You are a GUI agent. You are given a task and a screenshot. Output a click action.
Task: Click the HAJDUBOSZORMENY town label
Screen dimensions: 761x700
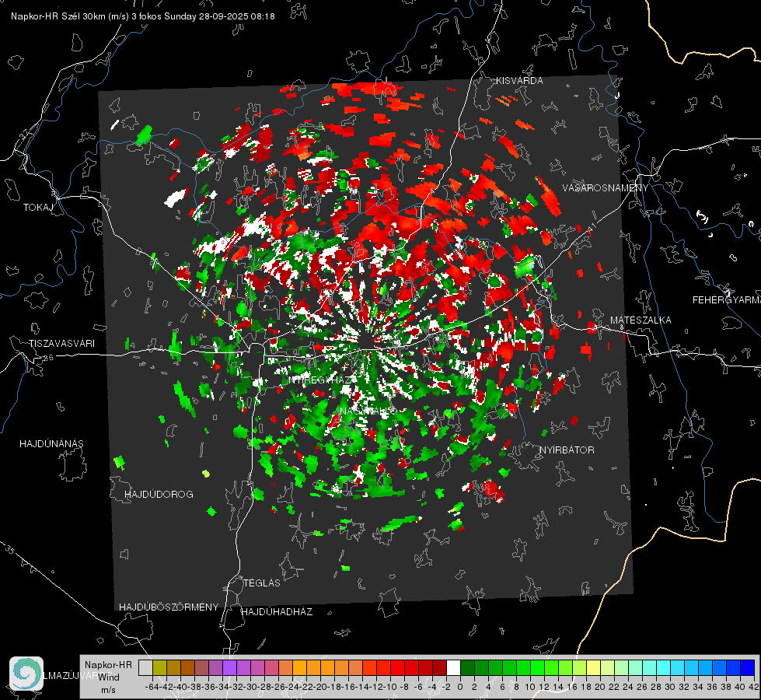(x=169, y=607)
